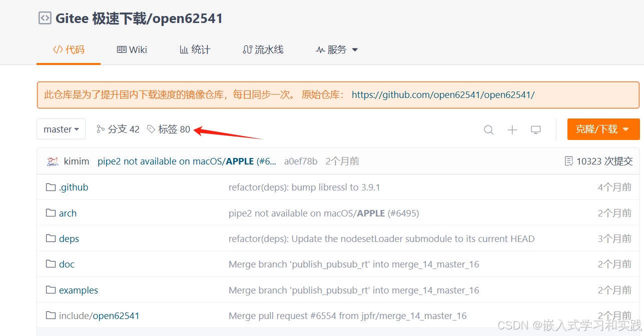
Task: Open the .github folder icon
Action: click(51, 187)
